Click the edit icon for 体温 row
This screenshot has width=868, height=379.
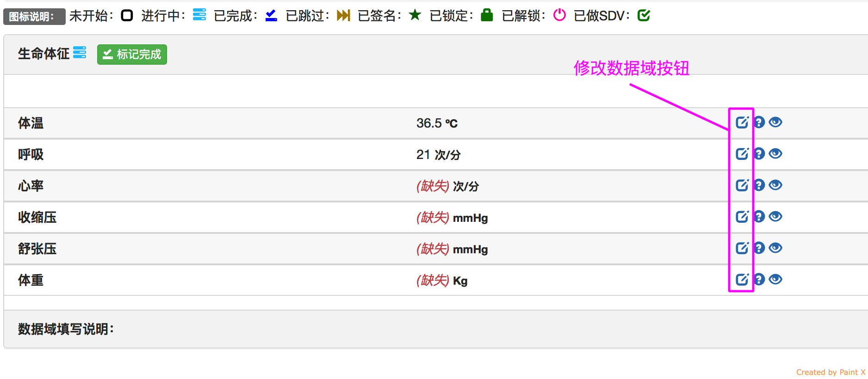(742, 122)
